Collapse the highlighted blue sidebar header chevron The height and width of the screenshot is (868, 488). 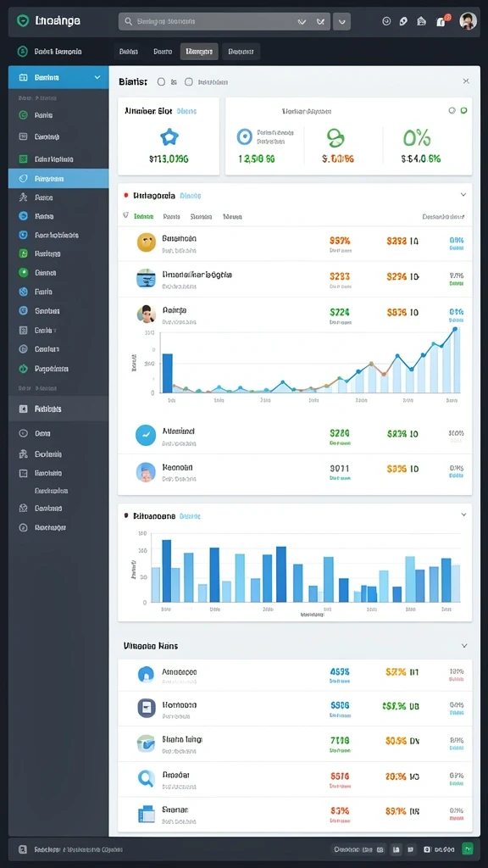tap(97, 77)
